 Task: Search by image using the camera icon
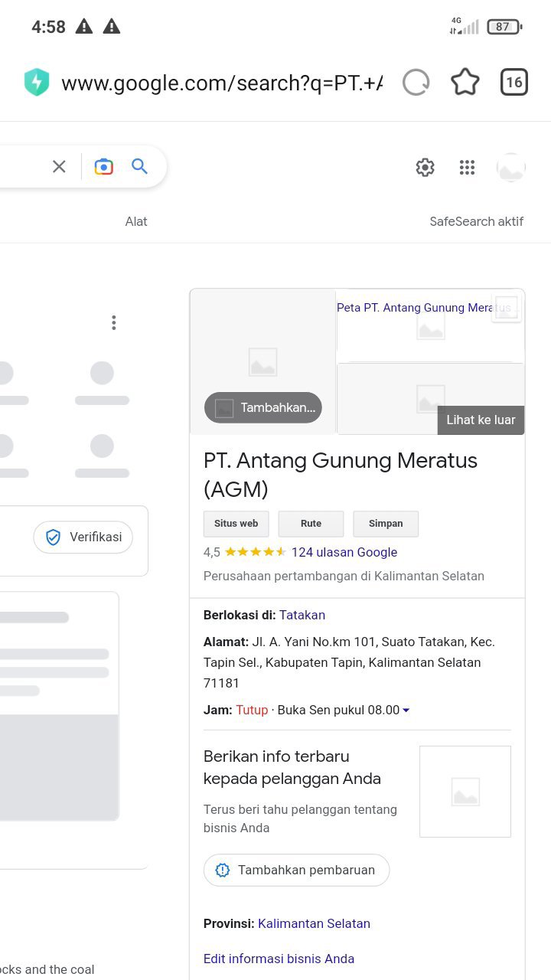click(104, 166)
